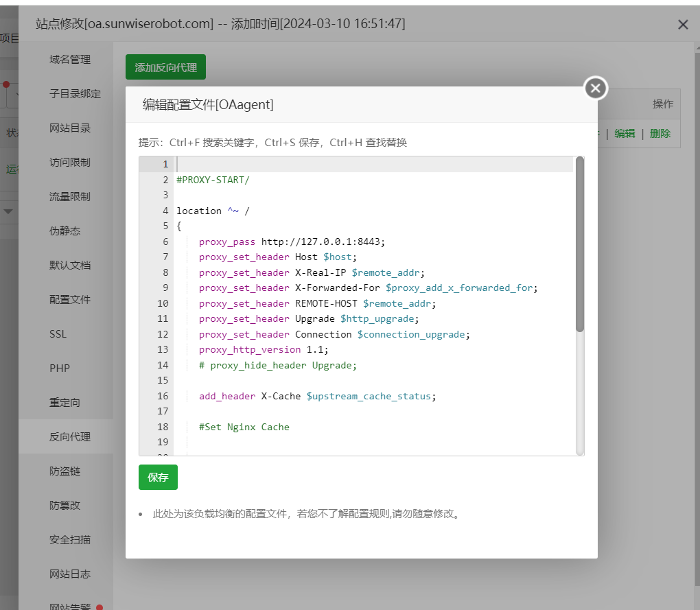Open the 防盗链 tab
This screenshot has height=610, width=700.
pos(65,471)
